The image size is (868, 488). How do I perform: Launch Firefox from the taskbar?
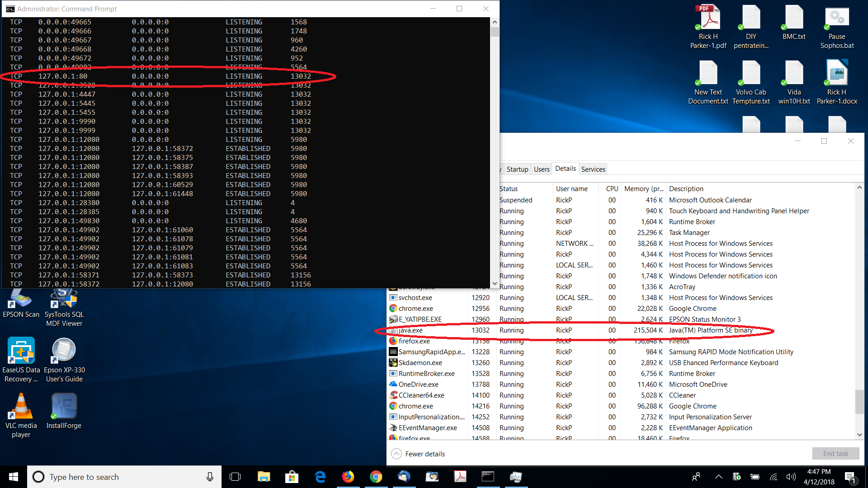[348, 477]
